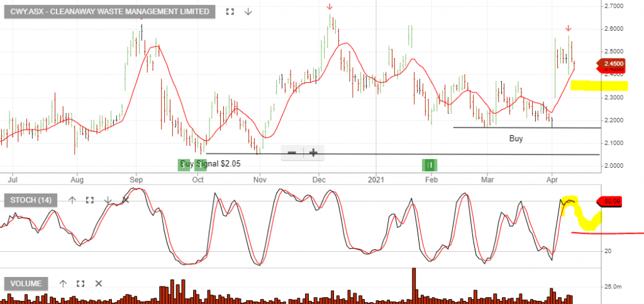Click the "2.7000" price axis value
This screenshot has height=304, width=644.
[x=614, y=6]
